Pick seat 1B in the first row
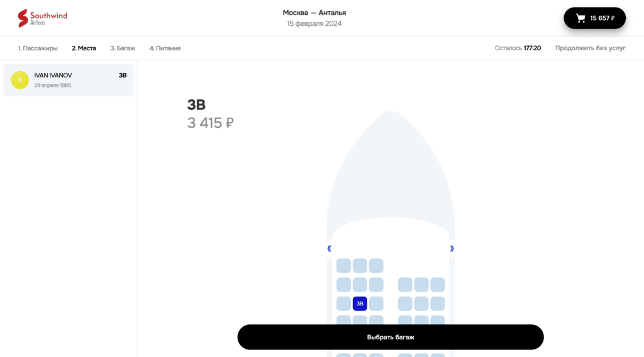The image size is (644, 357). [360, 266]
